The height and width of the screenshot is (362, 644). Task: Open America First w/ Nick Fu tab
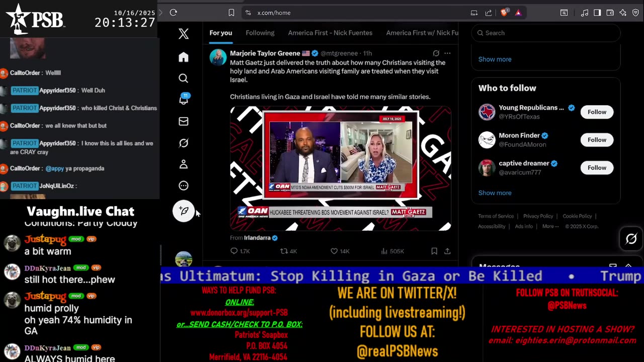tap(422, 33)
